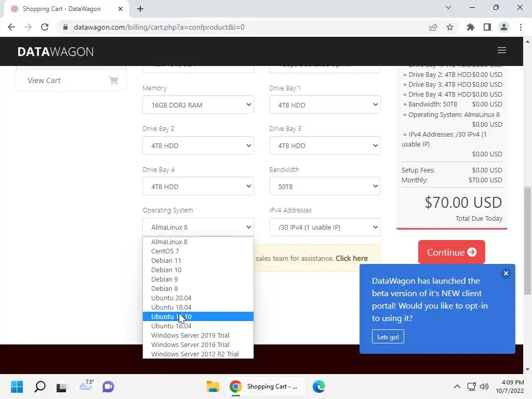532x399 pixels.
Task: Select Windows Server 2019 Trial
Action: 198,335
